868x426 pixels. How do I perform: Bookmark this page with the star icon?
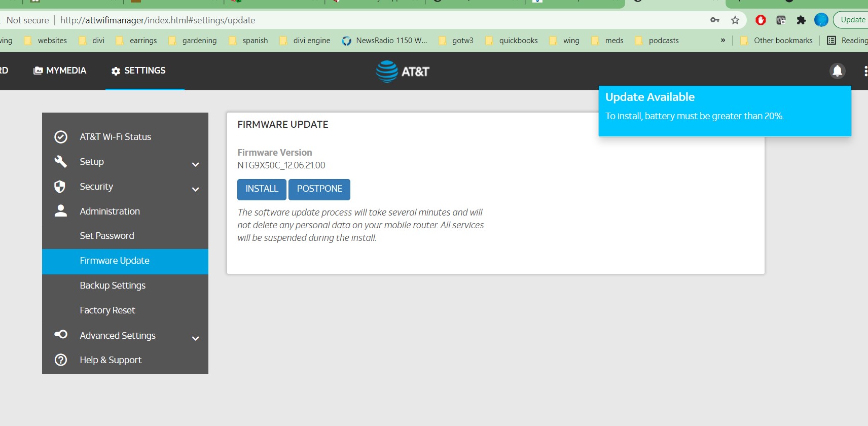(x=735, y=20)
